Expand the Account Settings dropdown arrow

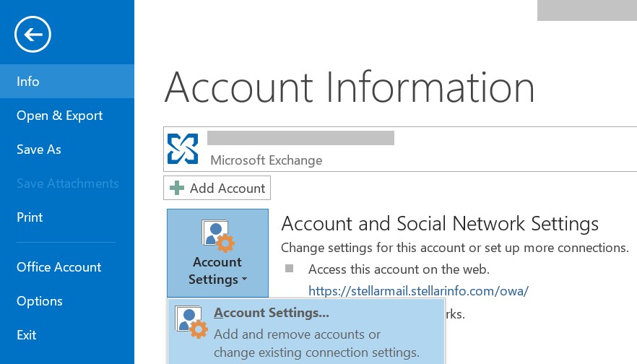click(x=244, y=280)
